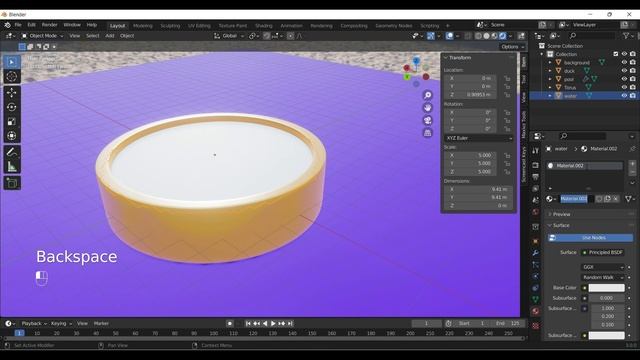640x360 pixels.
Task: Switch perspective/orthographic grid icon
Action: pos(427,133)
